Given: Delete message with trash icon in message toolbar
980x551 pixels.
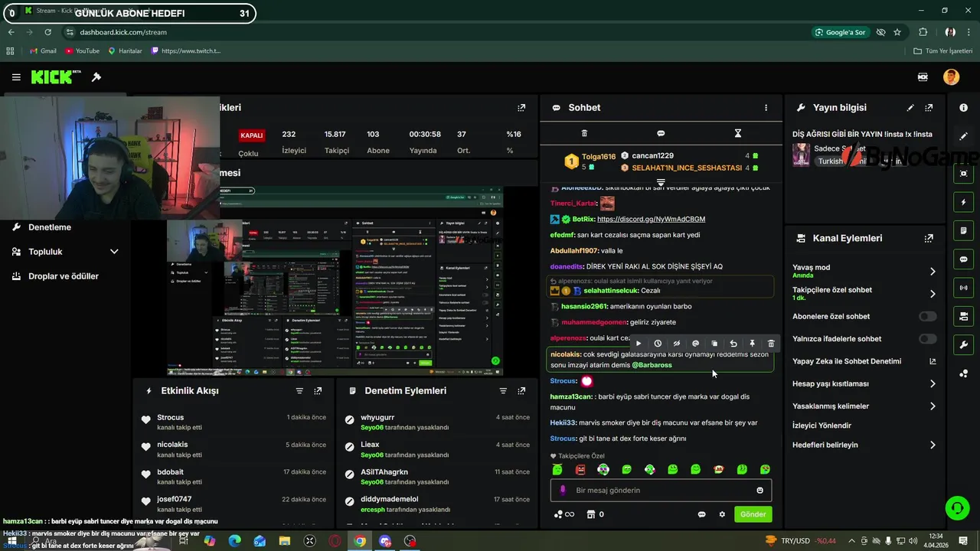Looking at the screenshot, I should point(771,344).
